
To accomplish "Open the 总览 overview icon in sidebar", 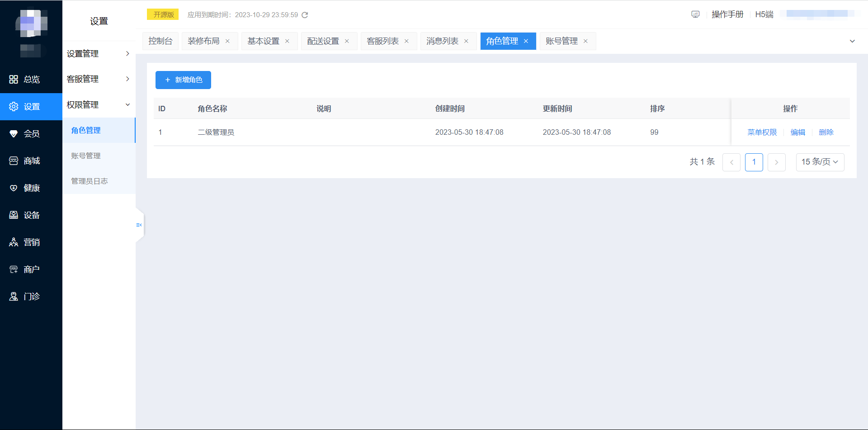I will coord(14,80).
